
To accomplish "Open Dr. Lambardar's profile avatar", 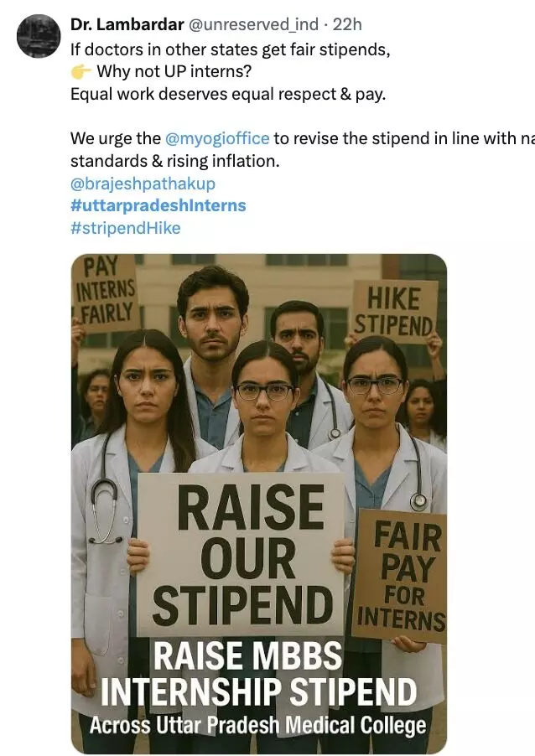I will click(39, 36).
